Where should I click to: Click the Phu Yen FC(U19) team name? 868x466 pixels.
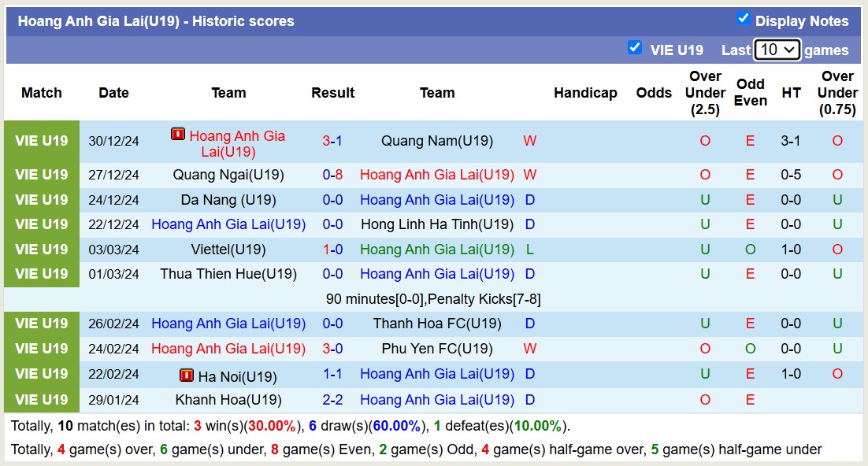pyautogui.click(x=436, y=349)
